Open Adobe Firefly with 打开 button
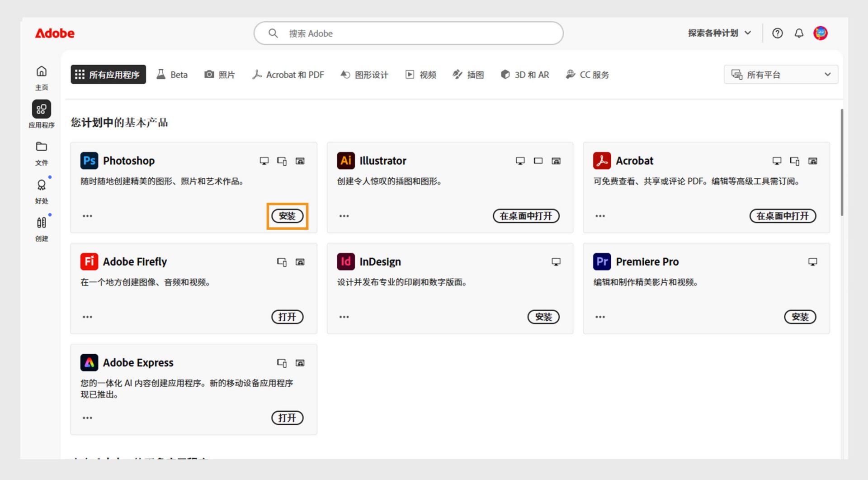 click(x=287, y=317)
